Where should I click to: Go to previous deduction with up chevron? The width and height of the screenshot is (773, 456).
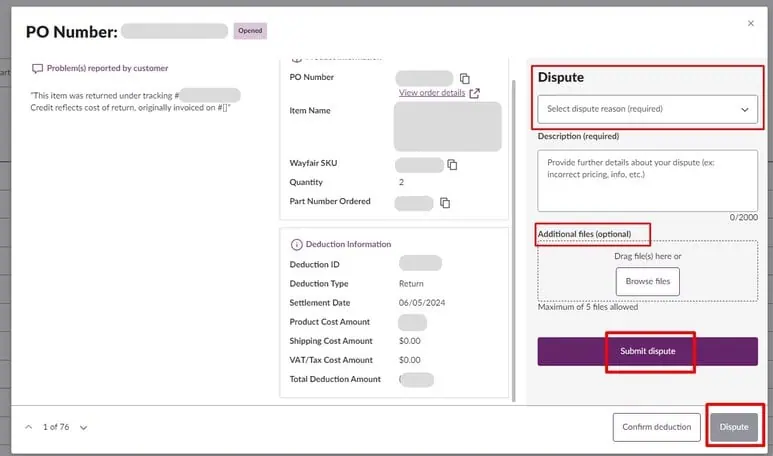[x=29, y=427]
